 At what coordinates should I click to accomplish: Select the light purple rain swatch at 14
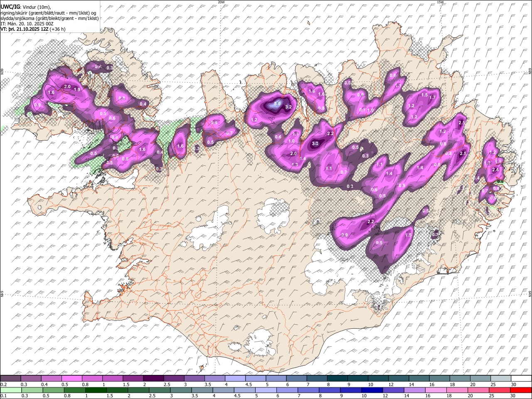(x=414, y=390)
